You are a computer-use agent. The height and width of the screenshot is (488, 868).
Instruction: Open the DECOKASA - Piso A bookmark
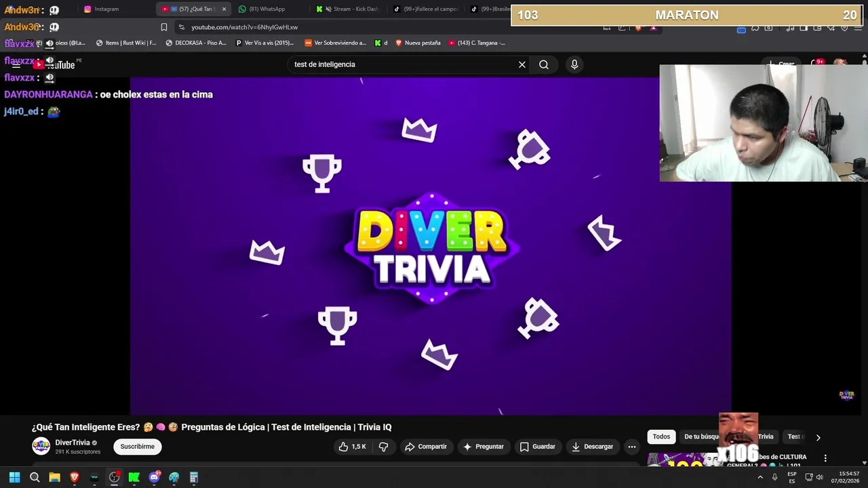(x=196, y=43)
